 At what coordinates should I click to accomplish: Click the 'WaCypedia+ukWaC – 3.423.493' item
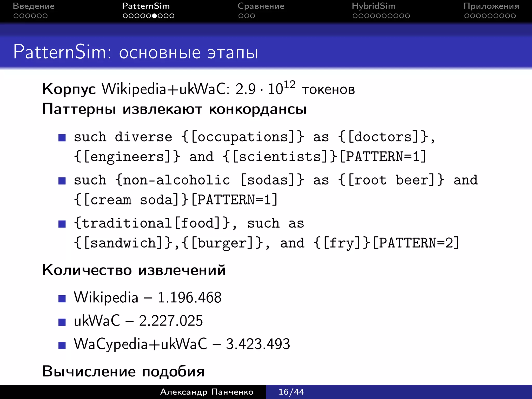point(182,344)
